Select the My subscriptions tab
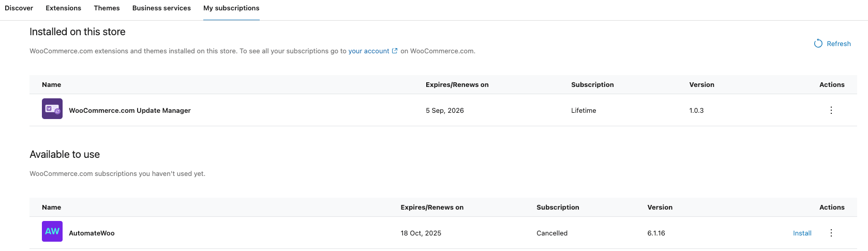The image size is (868, 251). point(231,8)
